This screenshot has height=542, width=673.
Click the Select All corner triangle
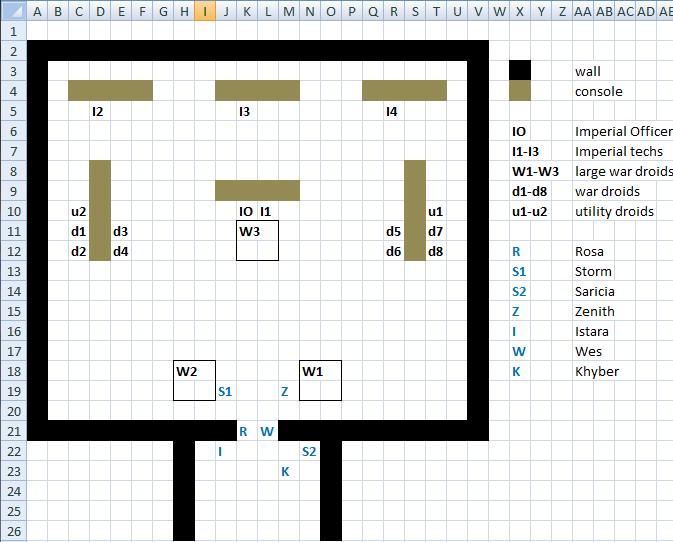(x=13, y=11)
